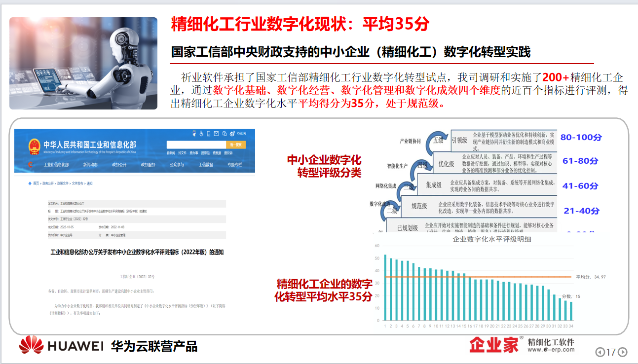Click the 华为云联营产品 footer text

pyautogui.click(x=154, y=346)
